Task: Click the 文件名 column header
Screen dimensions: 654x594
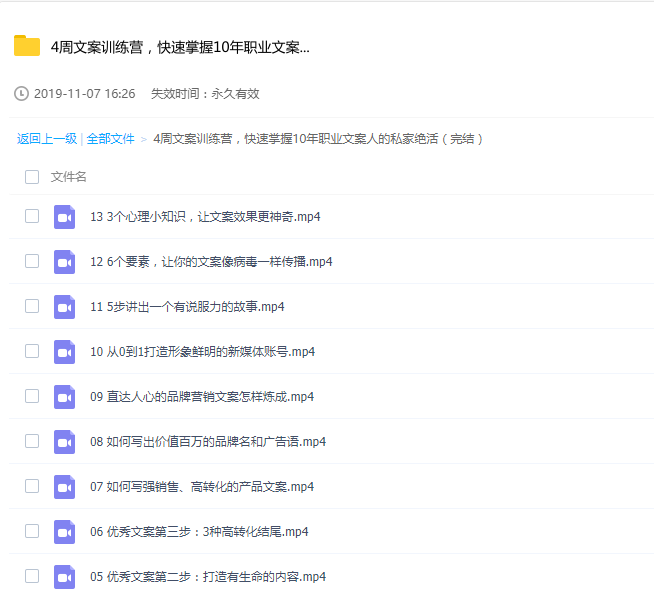Action: click(68, 177)
